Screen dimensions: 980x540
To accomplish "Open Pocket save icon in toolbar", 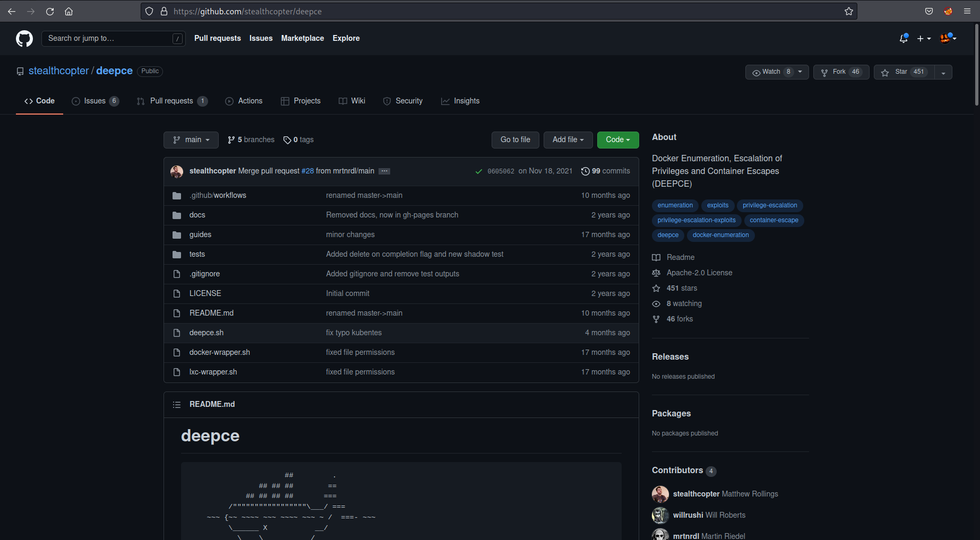I will tap(929, 11).
